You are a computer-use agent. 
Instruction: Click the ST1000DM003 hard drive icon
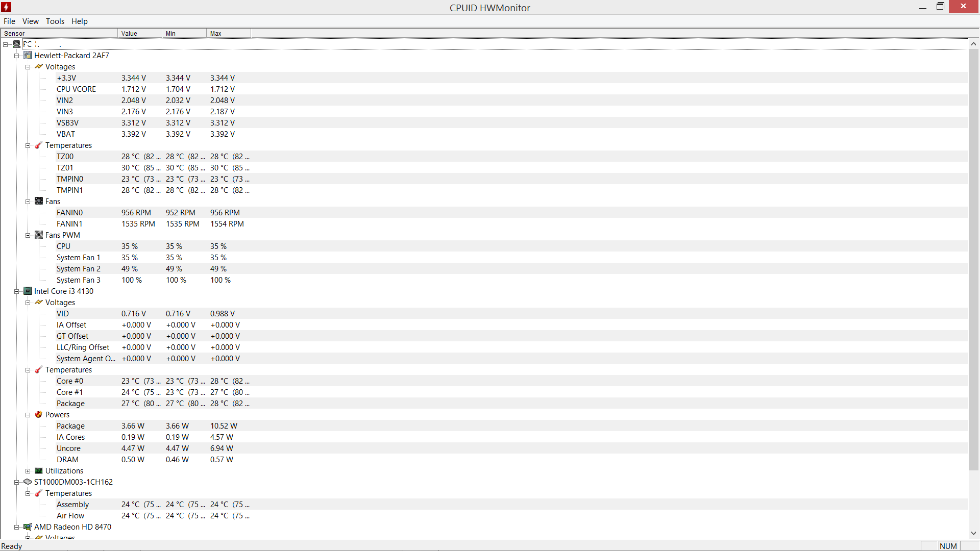click(28, 482)
